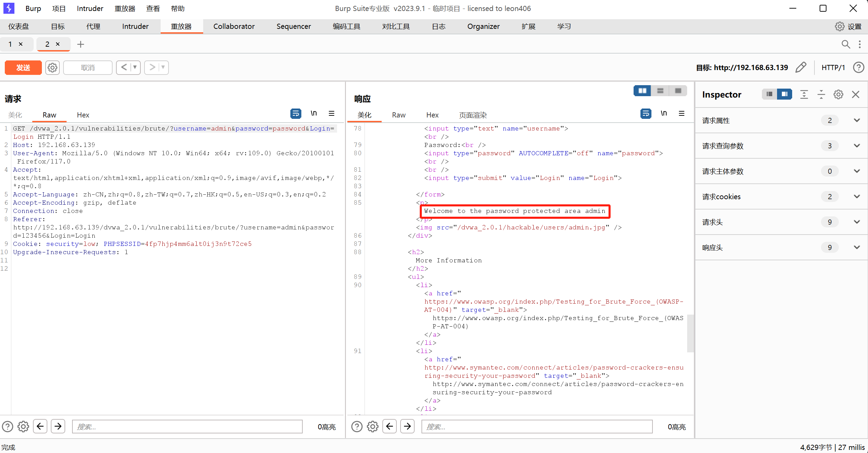Close the Inspector panel
868x453 pixels.
click(856, 94)
